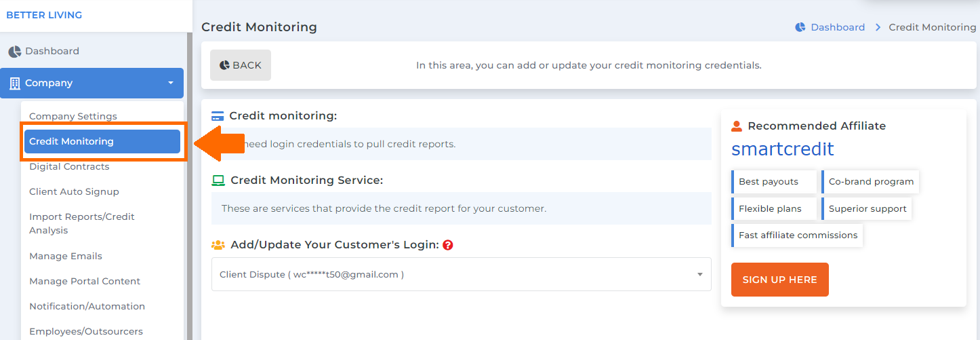Select Digital Contracts in sidebar
Image resolution: width=980 pixels, height=340 pixels.
tap(69, 166)
